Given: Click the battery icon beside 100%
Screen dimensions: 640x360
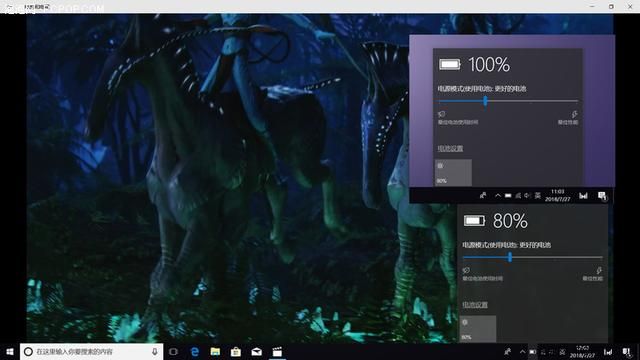Looking at the screenshot, I should [450, 64].
